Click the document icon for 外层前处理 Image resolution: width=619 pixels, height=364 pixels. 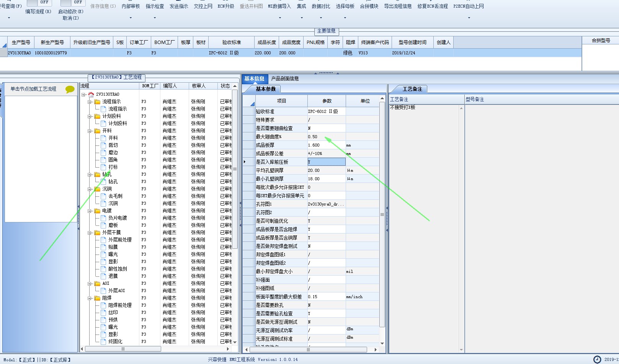coord(103,240)
